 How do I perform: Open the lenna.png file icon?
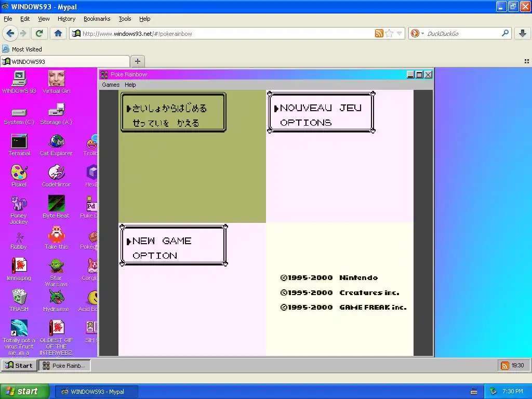[19, 270]
